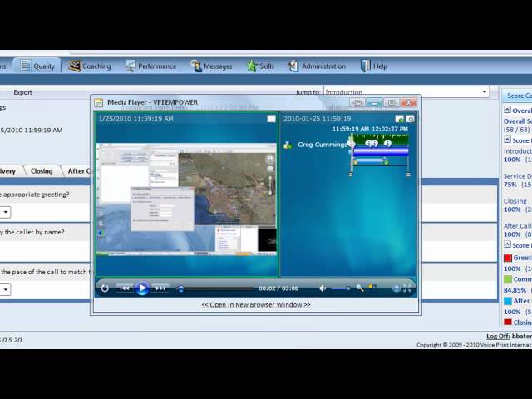Open the Coaching section
This screenshot has height=399, width=532.
(x=90, y=66)
